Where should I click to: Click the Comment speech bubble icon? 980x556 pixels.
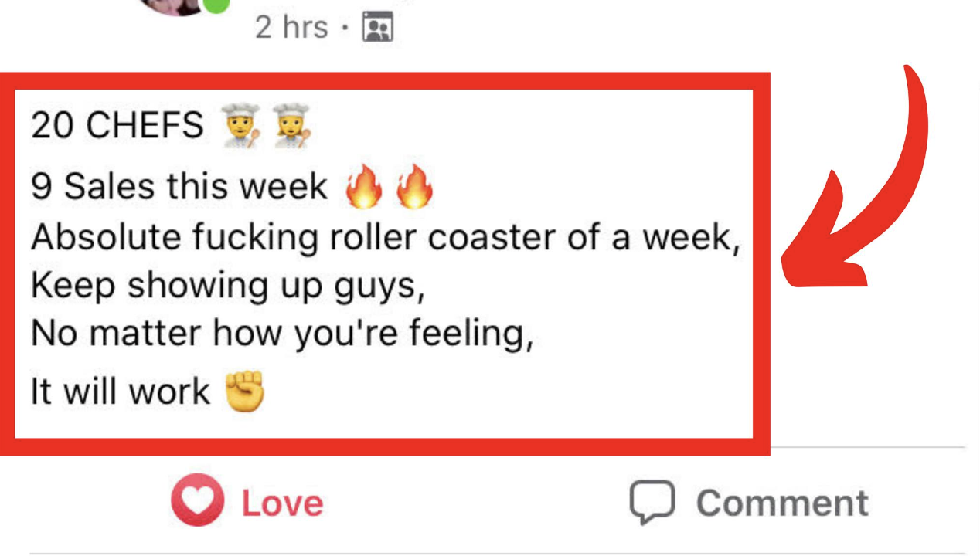652,503
